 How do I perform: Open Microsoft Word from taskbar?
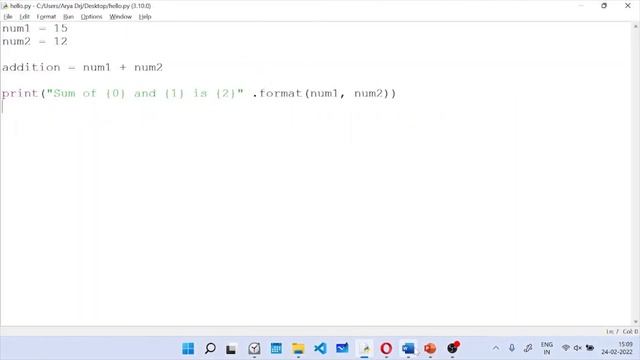pyautogui.click(x=408, y=349)
